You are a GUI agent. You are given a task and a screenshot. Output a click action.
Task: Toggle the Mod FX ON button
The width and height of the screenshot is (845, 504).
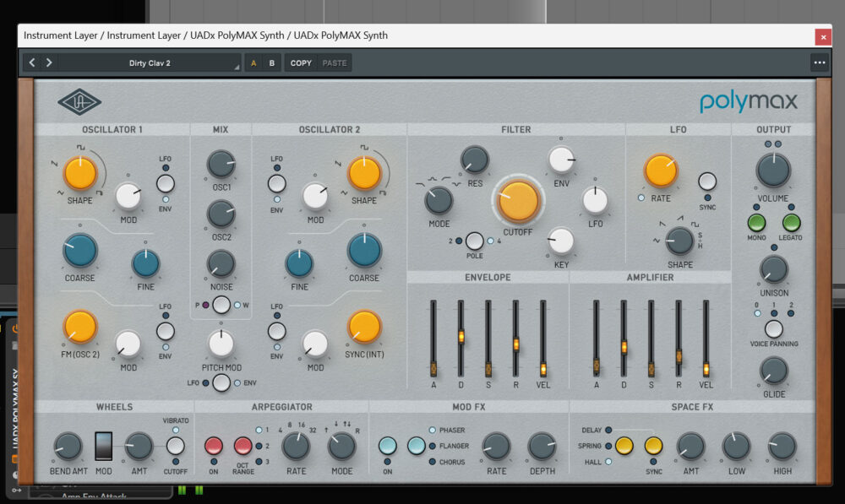click(x=388, y=446)
